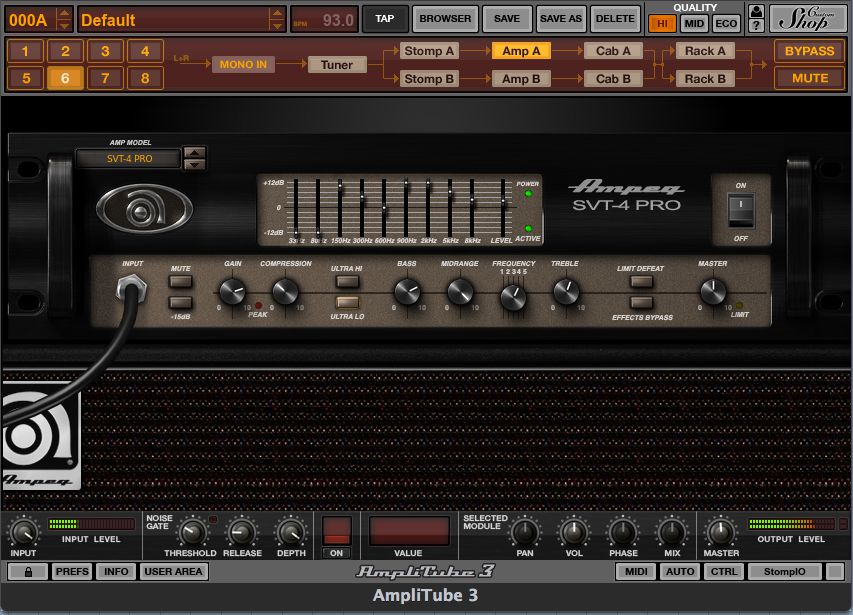Enable the -15dB pad switch
The image size is (853, 615).
(x=181, y=302)
